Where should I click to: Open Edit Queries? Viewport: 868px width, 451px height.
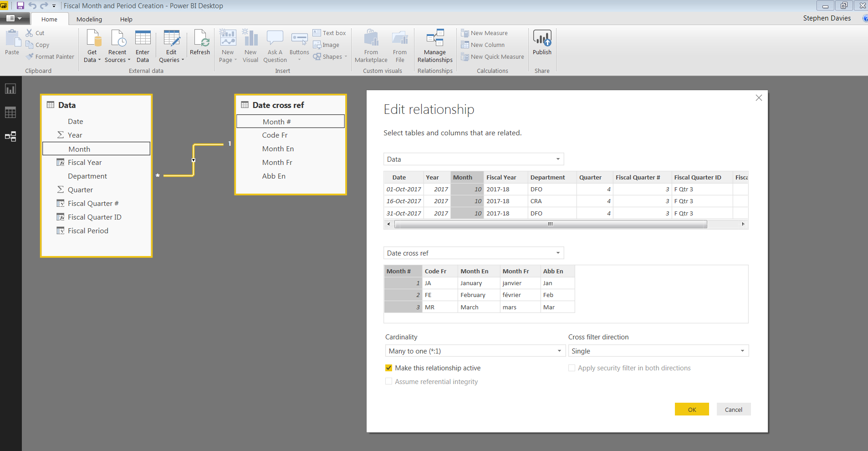[x=171, y=46]
